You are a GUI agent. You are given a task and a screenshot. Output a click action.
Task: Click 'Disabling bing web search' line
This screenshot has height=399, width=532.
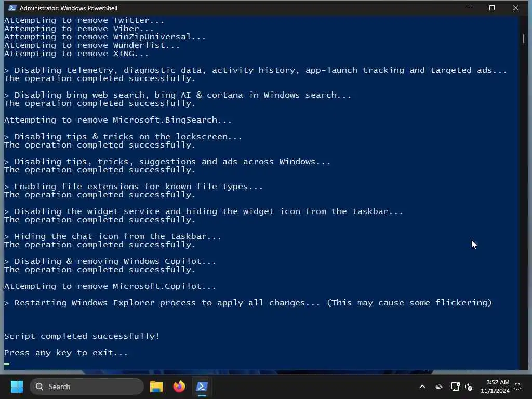pos(178,95)
